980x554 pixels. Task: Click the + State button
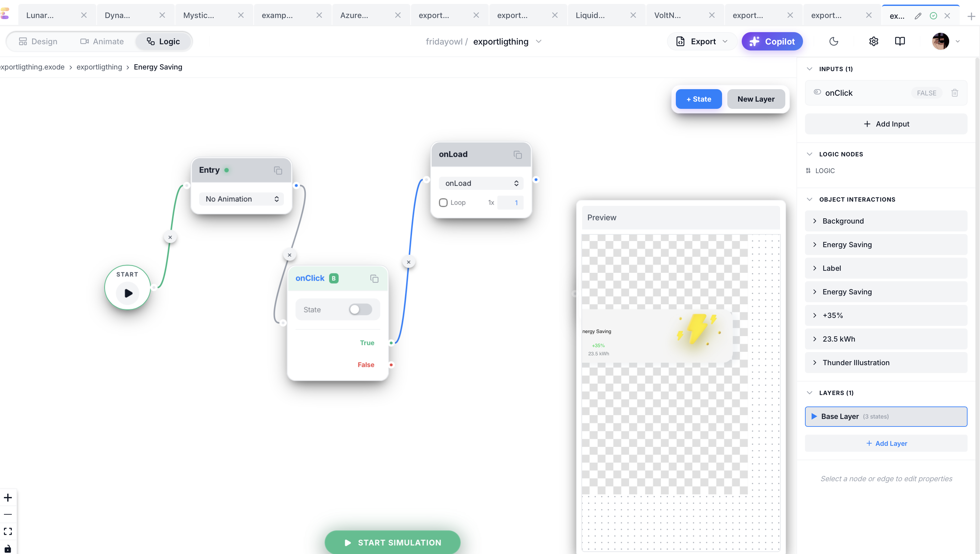click(698, 99)
